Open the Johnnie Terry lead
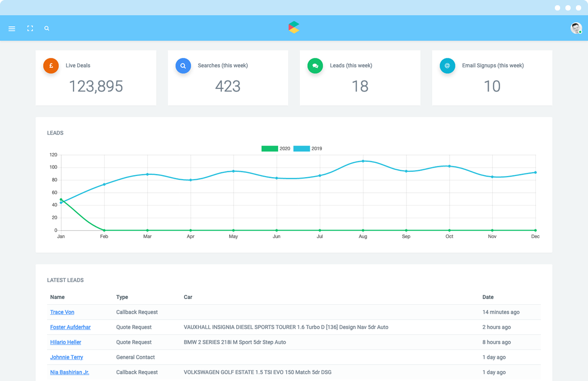This screenshot has width=588, height=381. 67,357
